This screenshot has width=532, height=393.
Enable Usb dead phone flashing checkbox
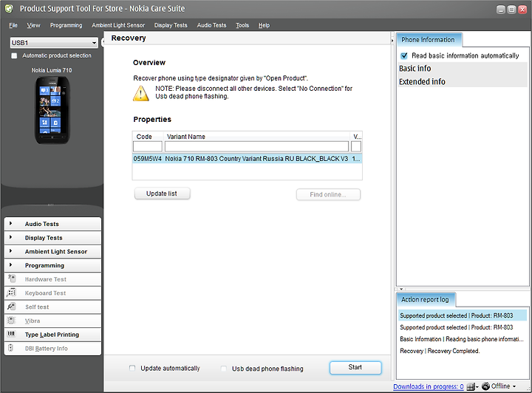pyautogui.click(x=224, y=368)
